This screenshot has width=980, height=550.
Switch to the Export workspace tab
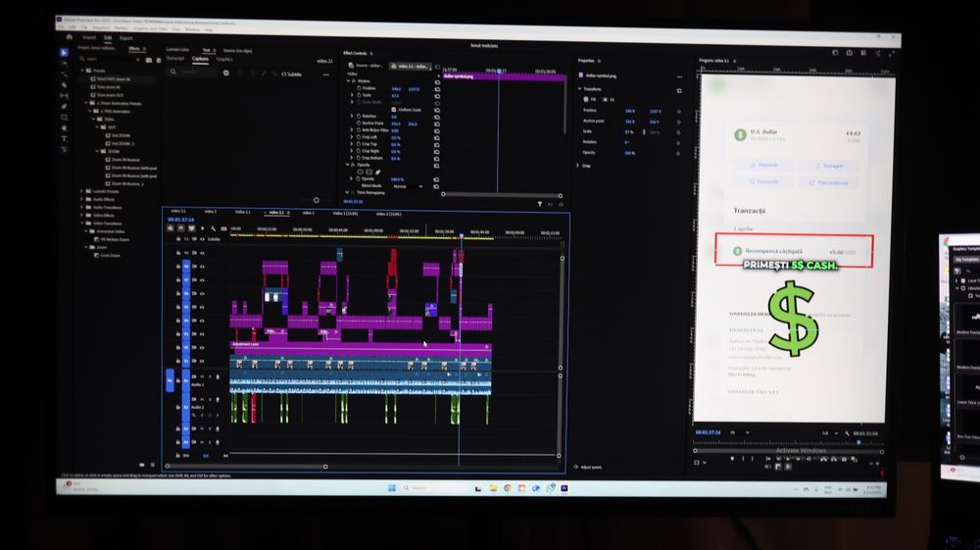coord(125,38)
